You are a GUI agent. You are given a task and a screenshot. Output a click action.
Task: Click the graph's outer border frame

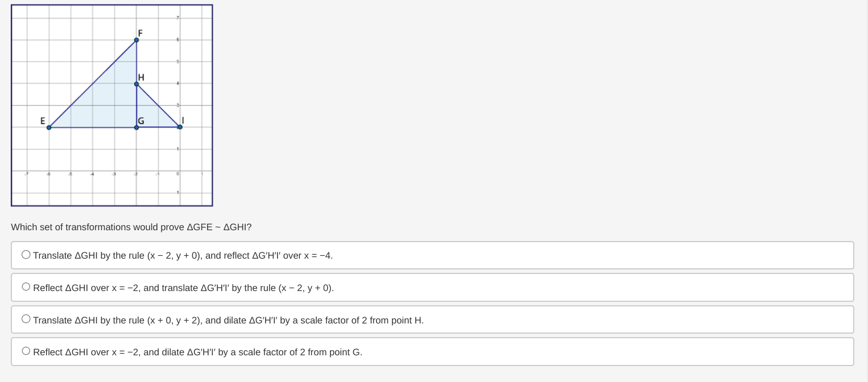tap(111, 5)
